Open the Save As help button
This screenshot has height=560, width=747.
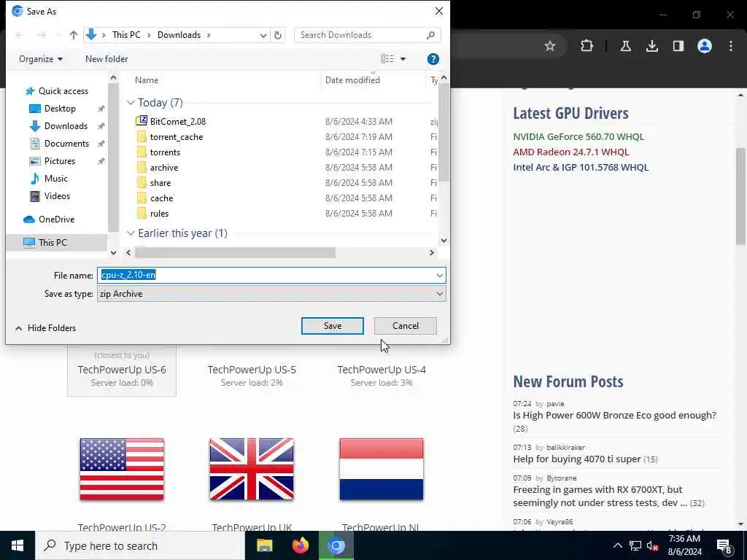click(x=433, y=59)
